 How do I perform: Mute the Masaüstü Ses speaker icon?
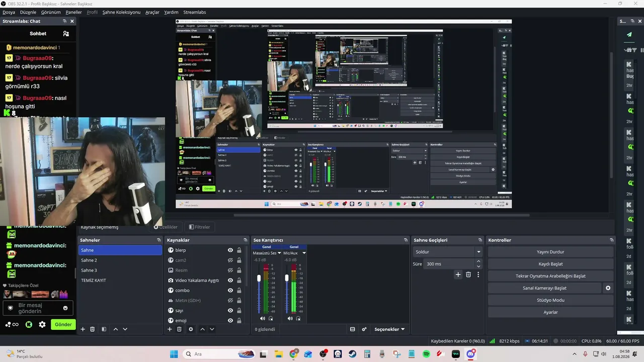click(263, 318)
